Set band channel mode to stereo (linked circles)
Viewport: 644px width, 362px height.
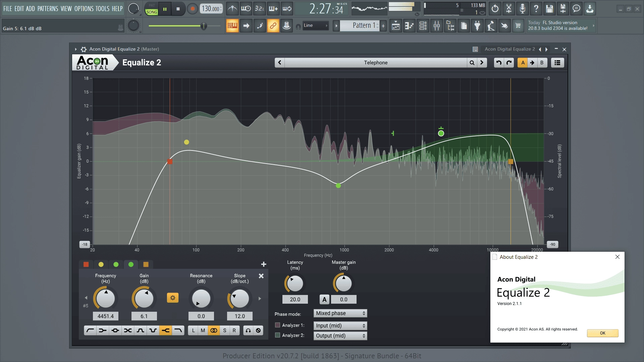coord(214,330)
